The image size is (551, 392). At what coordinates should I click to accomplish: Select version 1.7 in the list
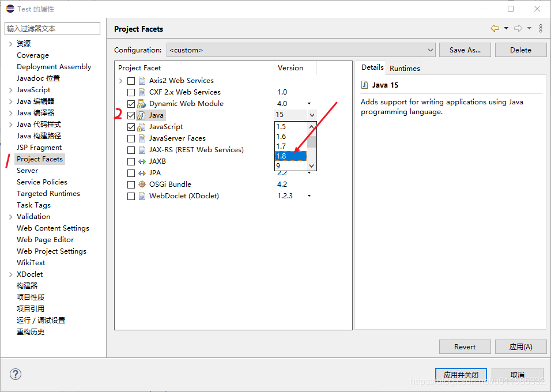coord(290,146)
